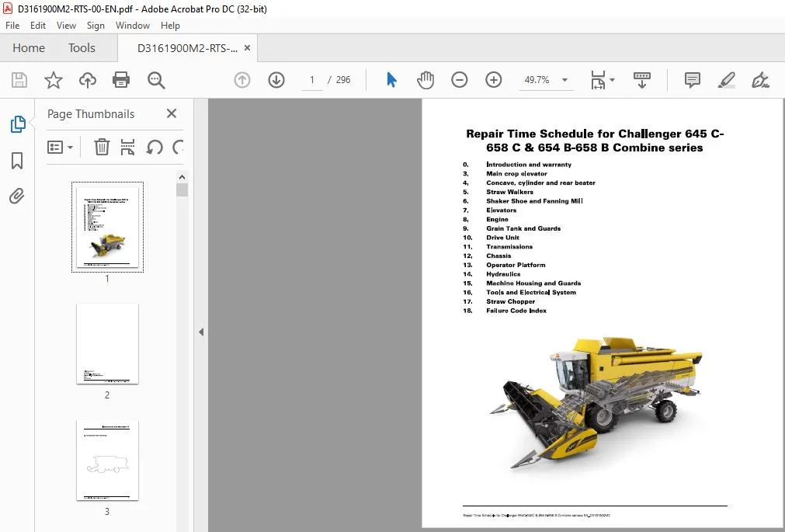Viewport: 785px width, 532px height.
Task: Click the combine harvester image
Action: tap(596, 403)
